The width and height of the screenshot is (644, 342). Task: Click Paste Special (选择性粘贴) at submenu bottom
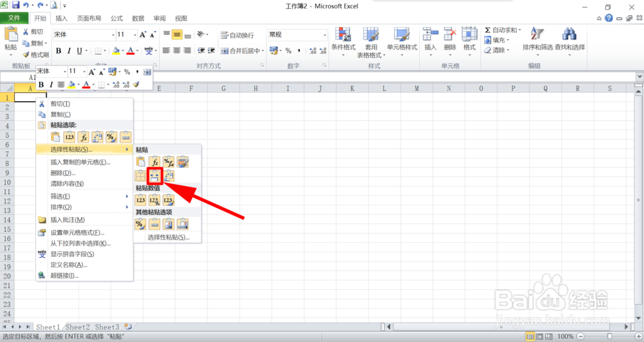[x=167, y=237]
